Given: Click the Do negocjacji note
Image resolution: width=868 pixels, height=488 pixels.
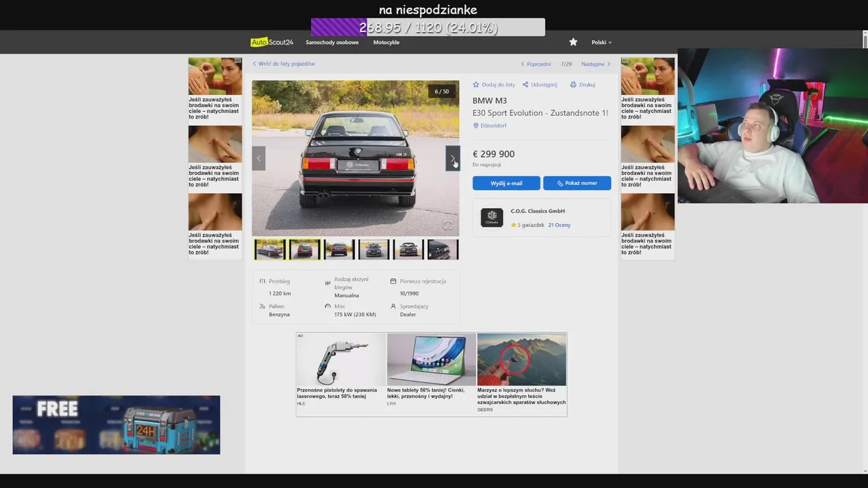Looking at the screenshot, I should click(x=487, y=165).
